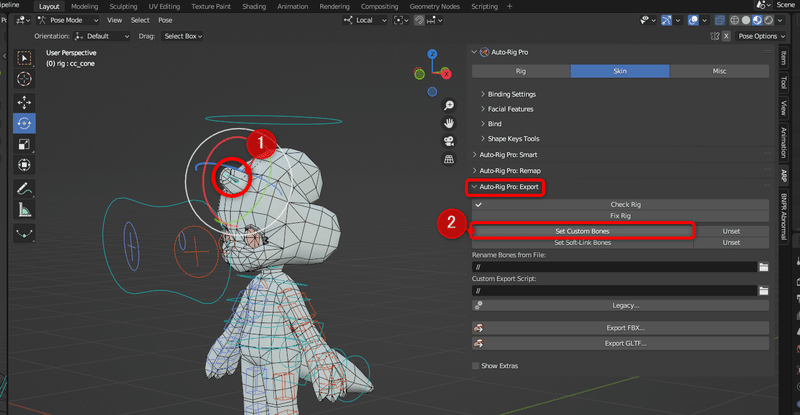Click the X-axis mirror button

726,36
